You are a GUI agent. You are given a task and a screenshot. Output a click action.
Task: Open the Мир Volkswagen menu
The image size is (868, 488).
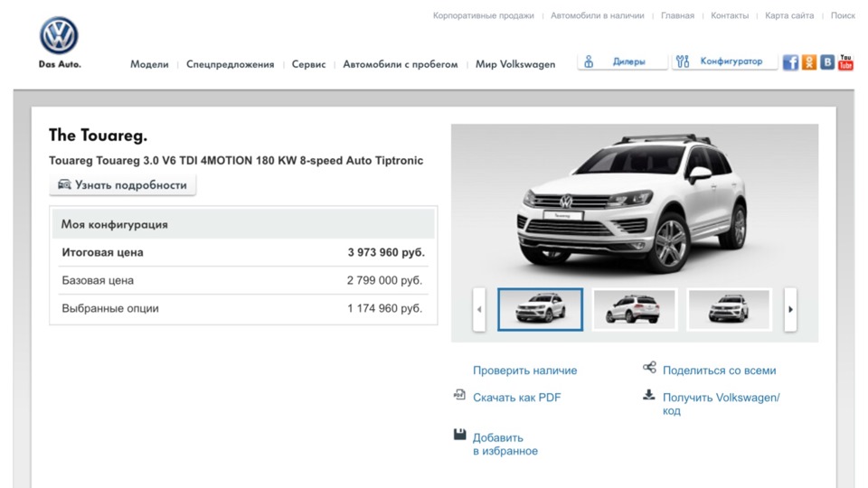pos(515,64)
